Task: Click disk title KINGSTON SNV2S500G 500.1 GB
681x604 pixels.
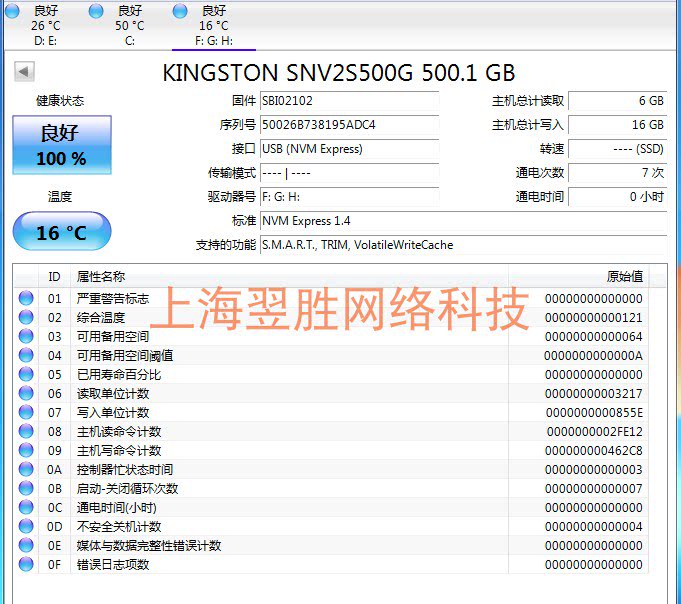Action: pos(339,73)
